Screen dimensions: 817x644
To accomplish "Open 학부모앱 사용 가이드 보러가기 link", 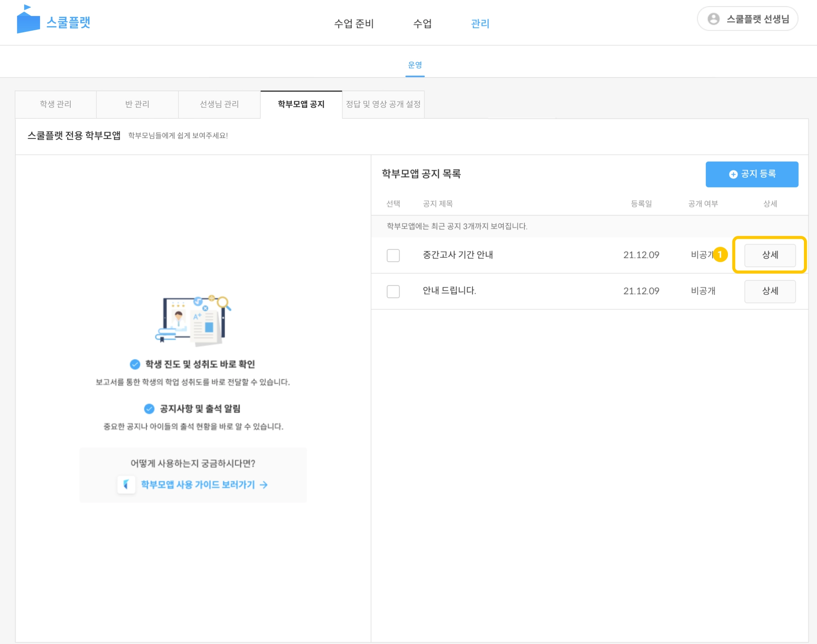I will coord(198,485).
